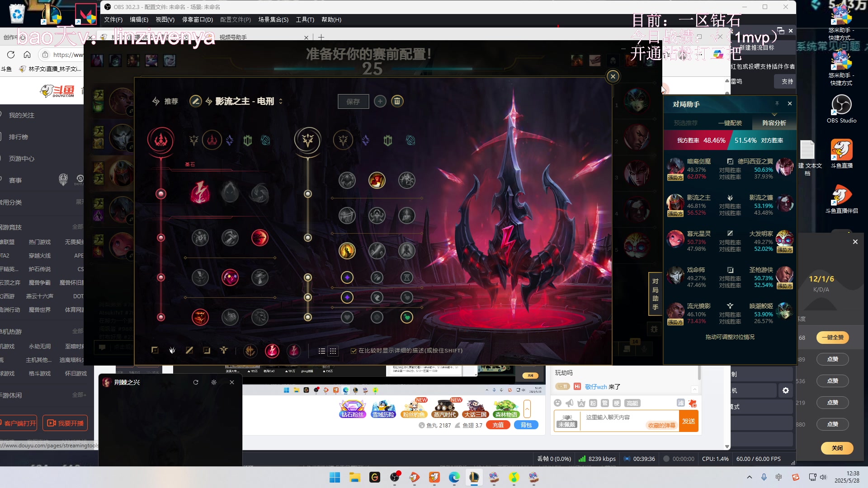Select the Triumph rune in Precision tree

377,180
